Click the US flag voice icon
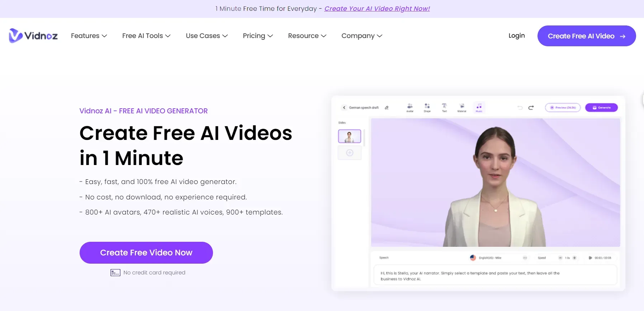 click(x=473, y=258)
